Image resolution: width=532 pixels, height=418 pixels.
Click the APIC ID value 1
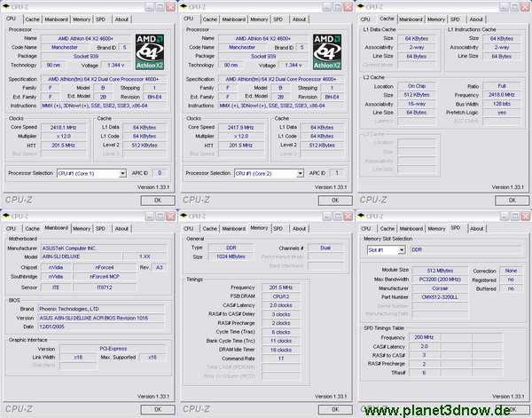[337, 173]
